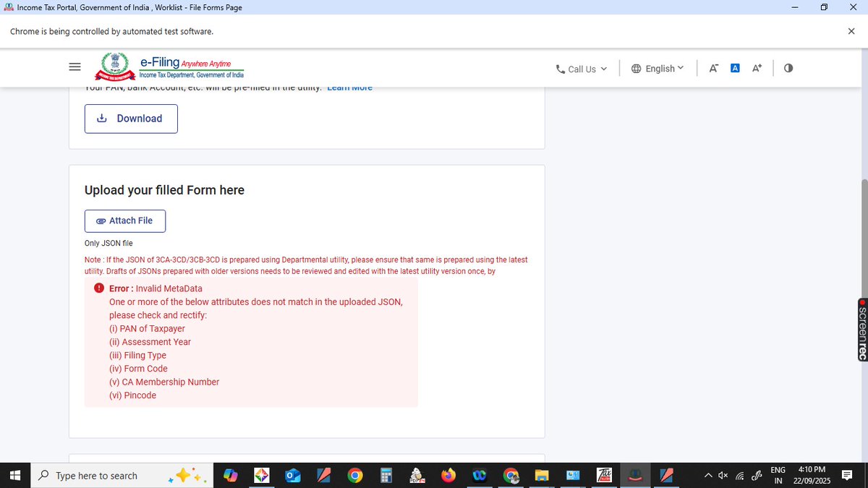The width and height of the screenshot is (868, 488).
Task: Open the hamburger navigation menu
Action: [75, 67]
